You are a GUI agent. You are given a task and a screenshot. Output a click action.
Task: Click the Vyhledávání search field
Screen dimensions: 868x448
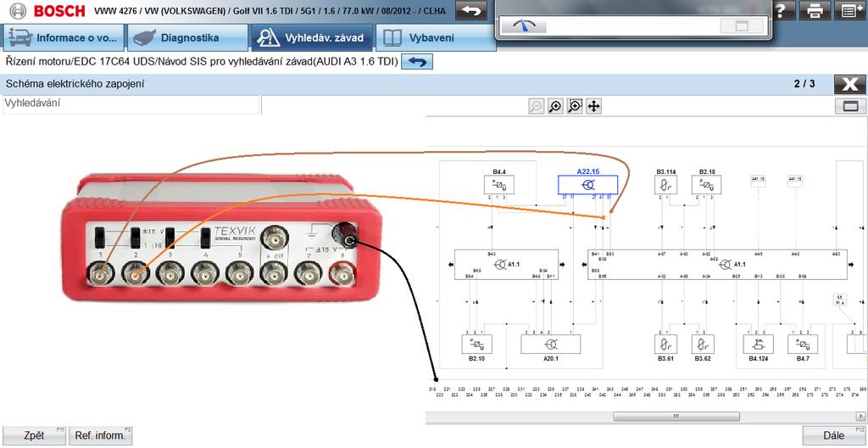[131, 105]
